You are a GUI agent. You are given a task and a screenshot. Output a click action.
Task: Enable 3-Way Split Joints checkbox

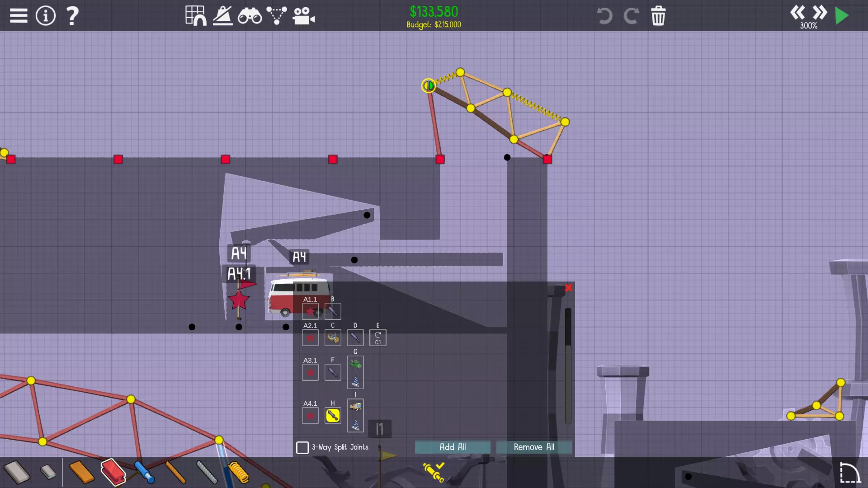302,447
